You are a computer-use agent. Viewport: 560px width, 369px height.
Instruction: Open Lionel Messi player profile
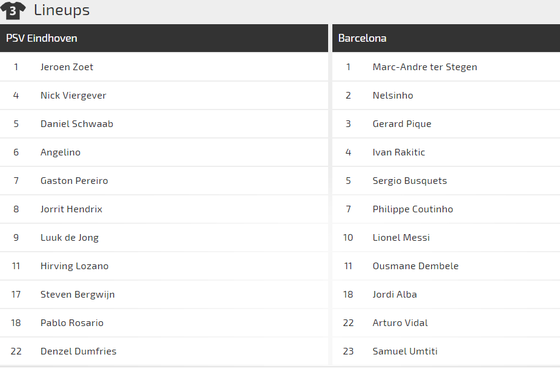coord(401,238)
